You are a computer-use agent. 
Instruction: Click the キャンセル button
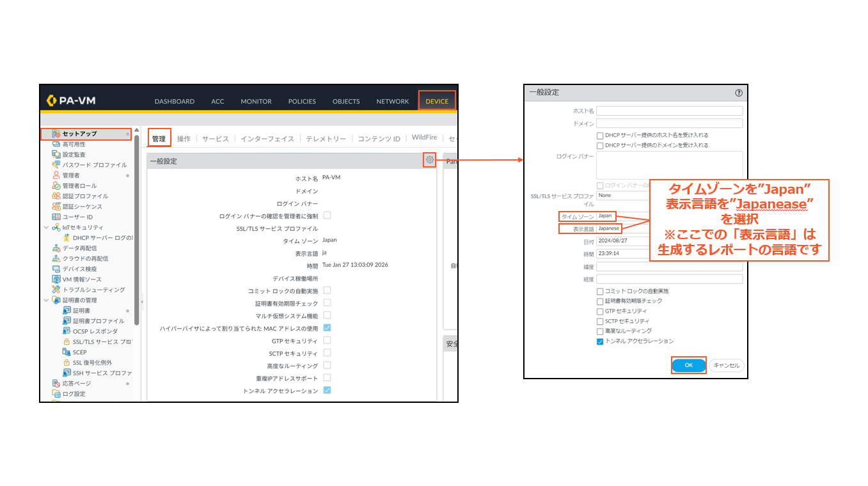tap(726, 366)
